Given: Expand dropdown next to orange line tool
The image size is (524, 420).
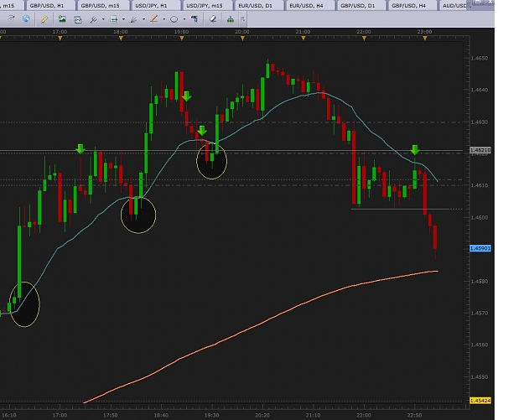Looking at the screenshot, I should pos(164,19).
